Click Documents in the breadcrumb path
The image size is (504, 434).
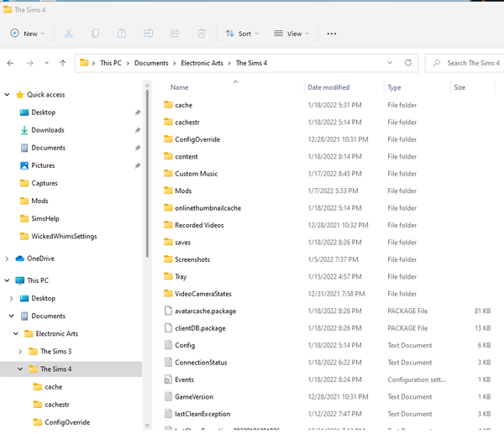pos(151,63)
